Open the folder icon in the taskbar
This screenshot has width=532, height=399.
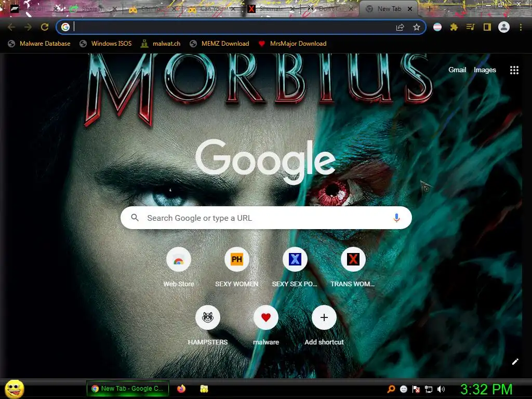coord(204,389)
